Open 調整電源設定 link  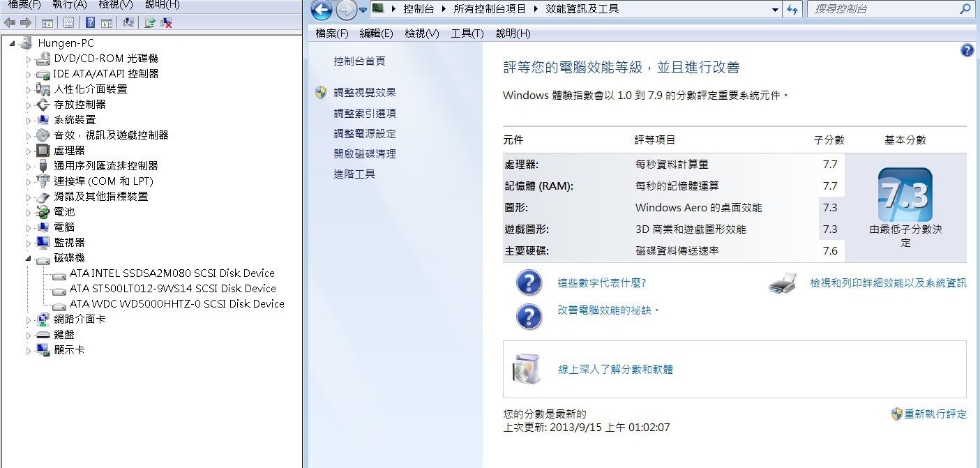365,133
